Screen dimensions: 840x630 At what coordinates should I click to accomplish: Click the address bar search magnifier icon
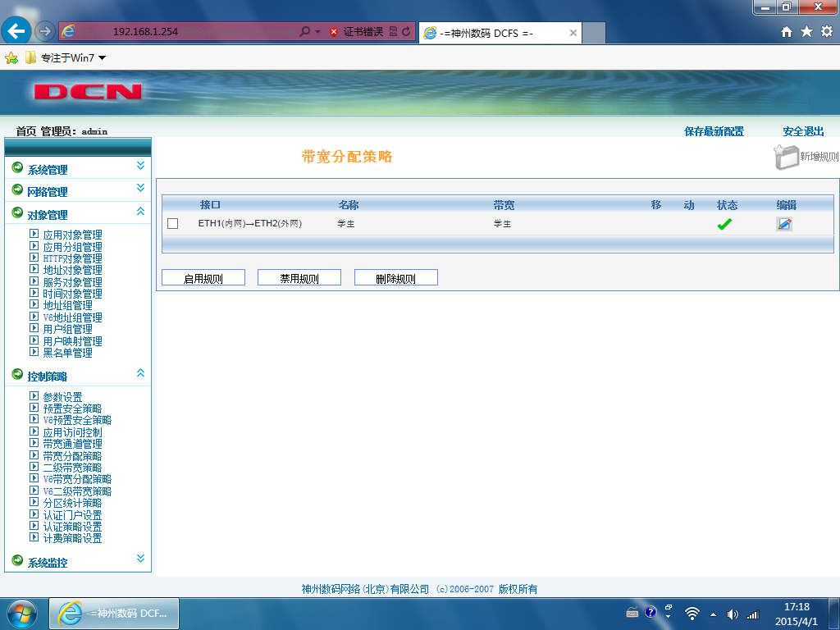point(305,32)
